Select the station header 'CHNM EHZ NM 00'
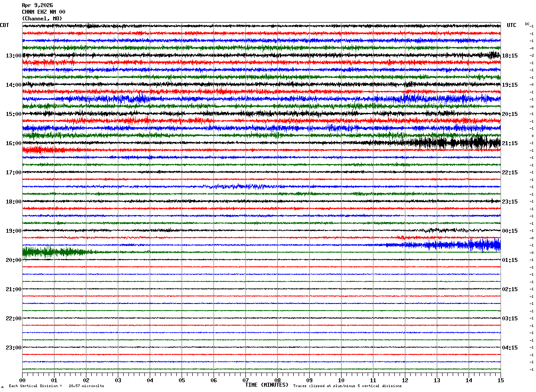 pyautogui.click(x=43, y=12)
